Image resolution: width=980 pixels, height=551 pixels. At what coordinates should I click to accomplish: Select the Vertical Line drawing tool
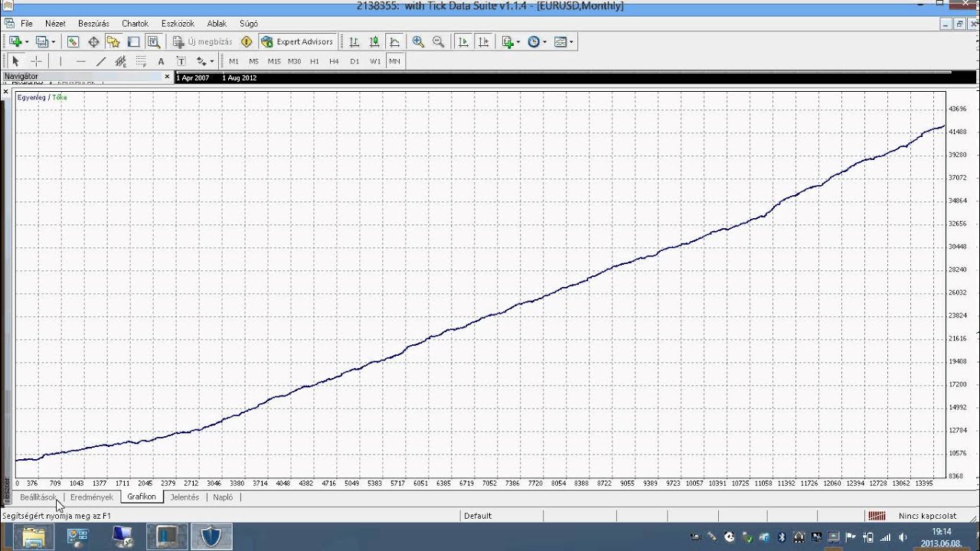click(x=60, y=61)
